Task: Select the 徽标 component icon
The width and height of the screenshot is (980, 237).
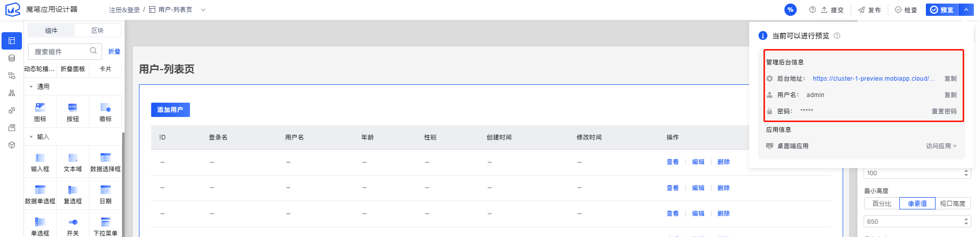Action: point(105,107)
